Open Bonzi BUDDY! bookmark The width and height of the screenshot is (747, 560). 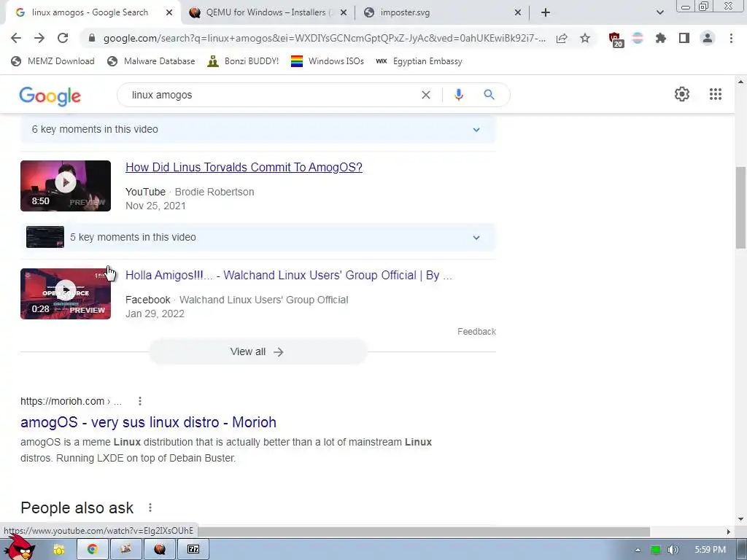(x=244, y=61)
